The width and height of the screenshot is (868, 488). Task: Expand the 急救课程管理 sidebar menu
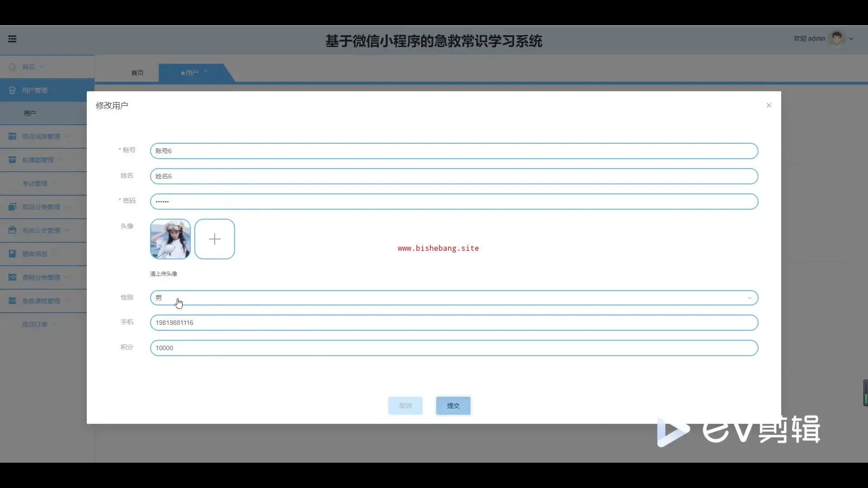tap(41, 301)
